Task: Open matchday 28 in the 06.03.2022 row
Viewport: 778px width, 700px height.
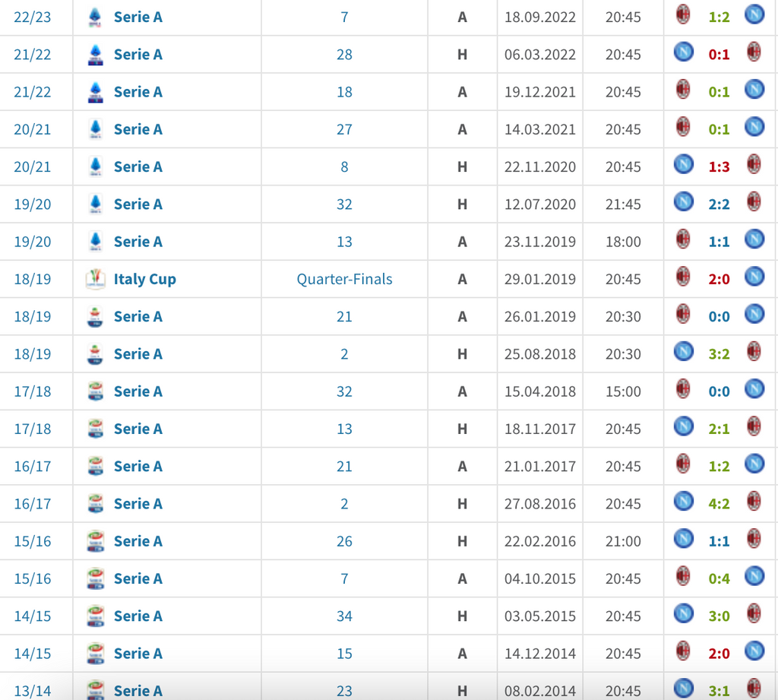Action: [x=344, y=55]
